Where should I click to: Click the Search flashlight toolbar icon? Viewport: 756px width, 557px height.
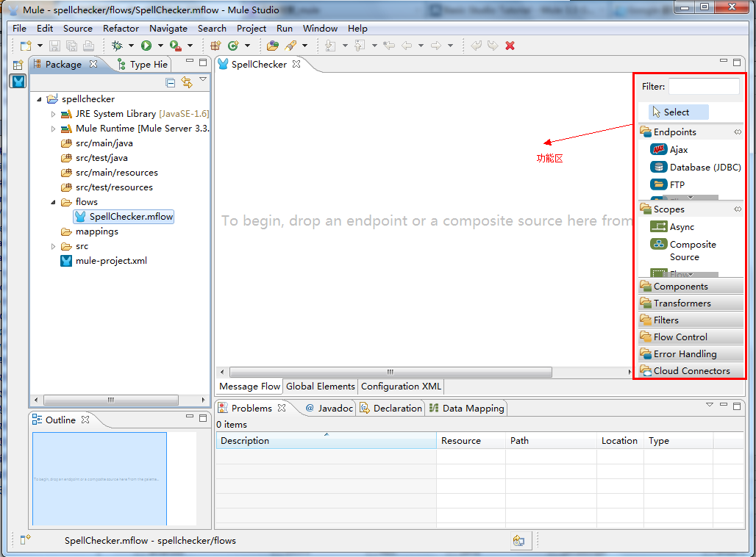(x=290, y=46)
